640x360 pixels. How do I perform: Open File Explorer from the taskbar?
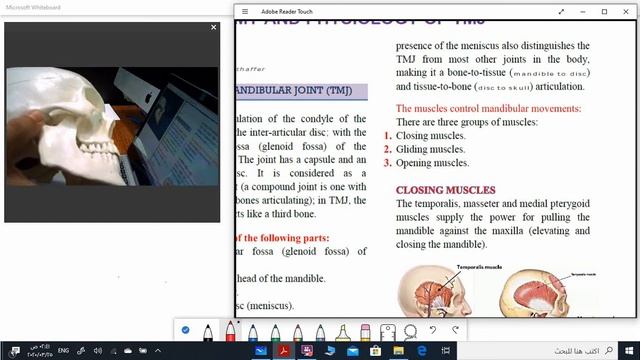(x=399, y=351)
